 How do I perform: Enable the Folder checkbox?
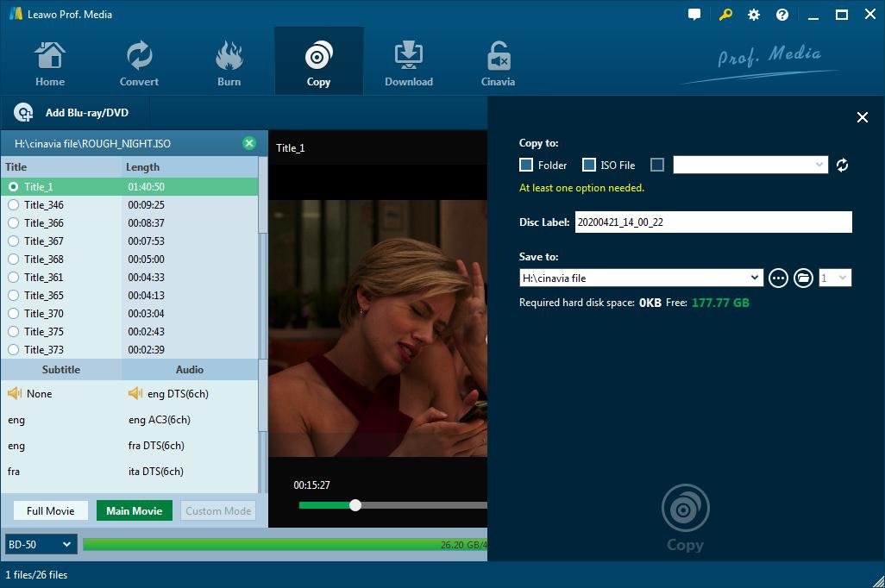pyautogui.click(x=526, y=165)
